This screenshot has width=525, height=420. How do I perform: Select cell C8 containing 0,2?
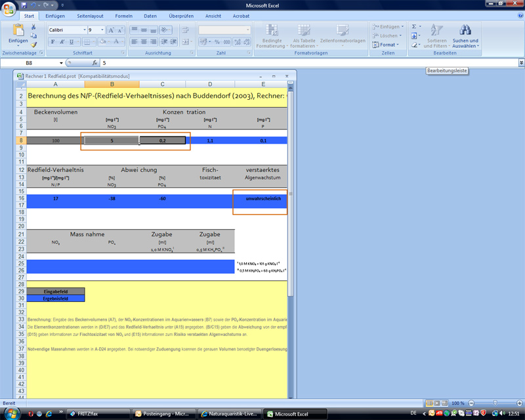coord(162,140)
